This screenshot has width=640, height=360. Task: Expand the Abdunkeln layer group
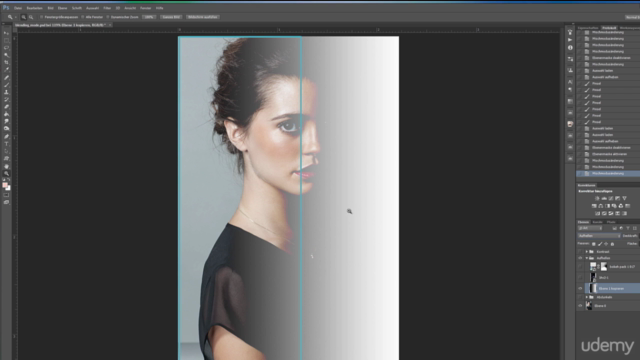click(x=587, y=297)
